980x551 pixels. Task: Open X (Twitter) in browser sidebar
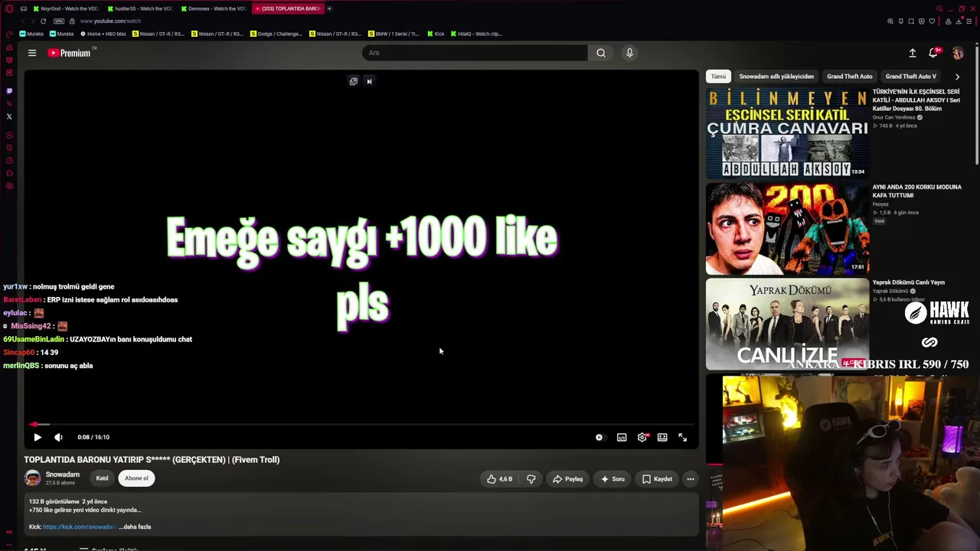[9, 116]
